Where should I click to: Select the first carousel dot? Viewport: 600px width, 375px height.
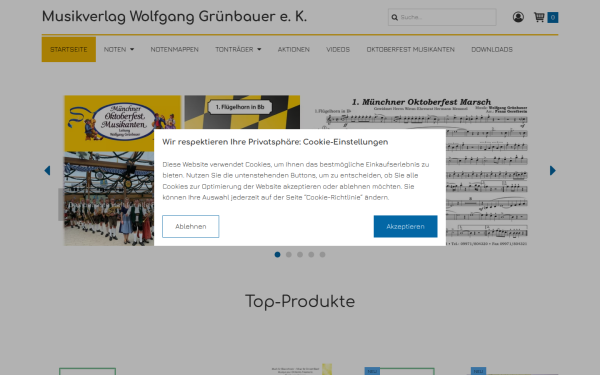click(x=277, y=254)
